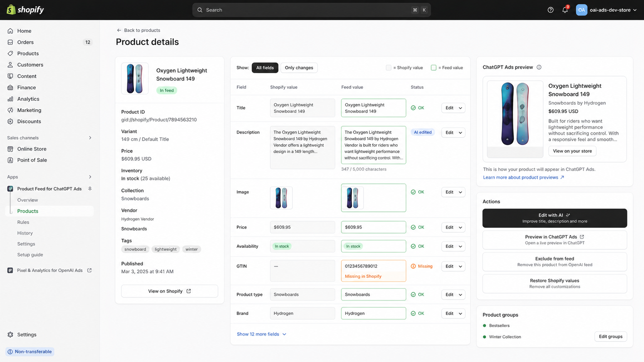Click Preview in ChatGPT Ads button

[555, 240]
